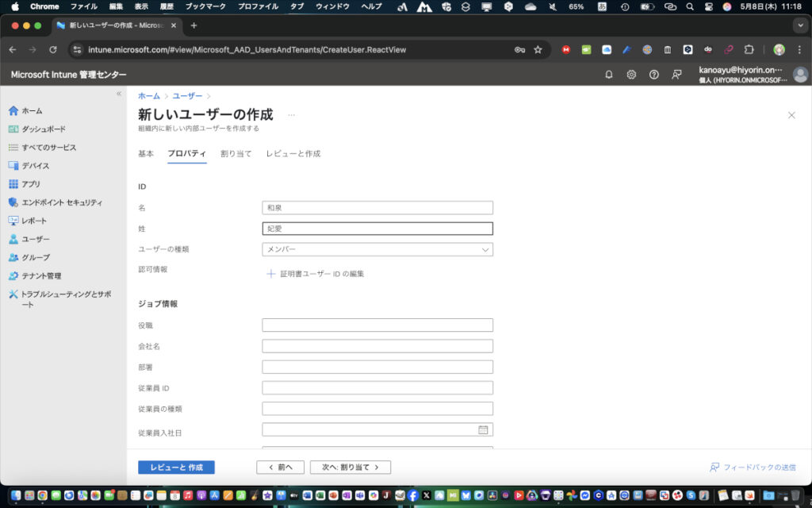The height and width of the screenshot is (508, 812).
Task: Click the password key icon in address bar
Action: [x=519, y=50]
